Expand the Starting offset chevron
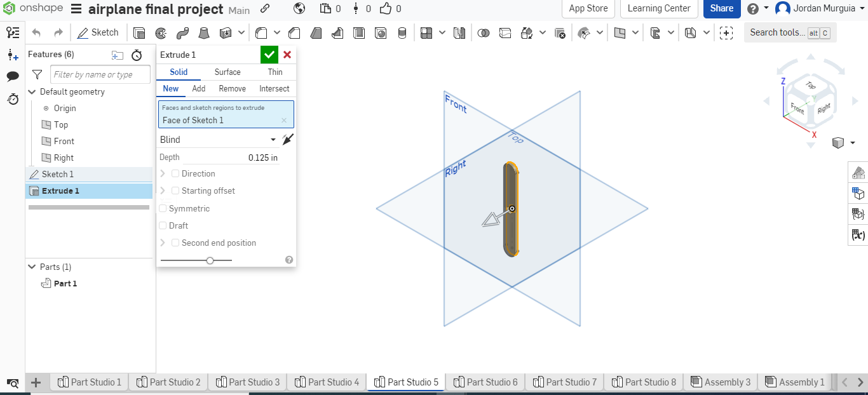868x395 pixels. tap(163, 191)
